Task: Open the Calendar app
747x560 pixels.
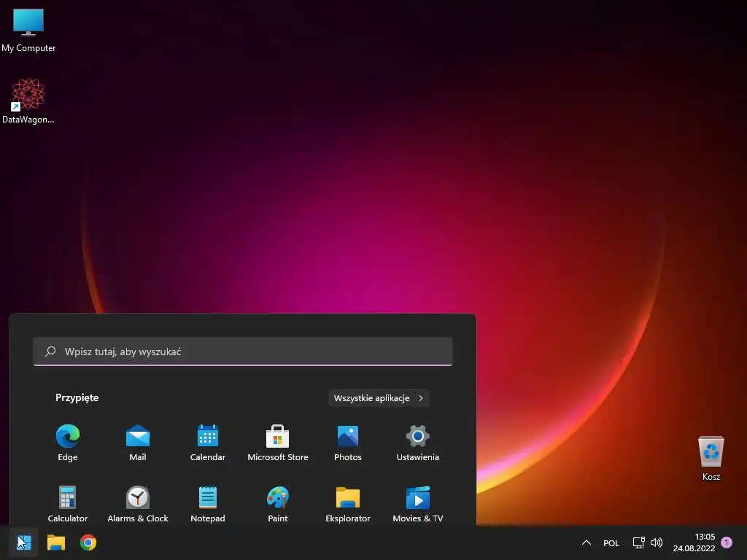Action: tap(208, 443)
